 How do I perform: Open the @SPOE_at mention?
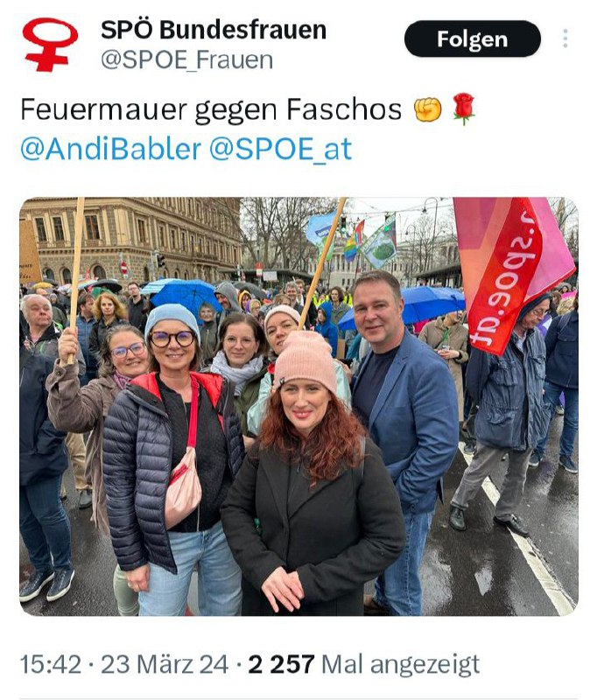point(280,149)
